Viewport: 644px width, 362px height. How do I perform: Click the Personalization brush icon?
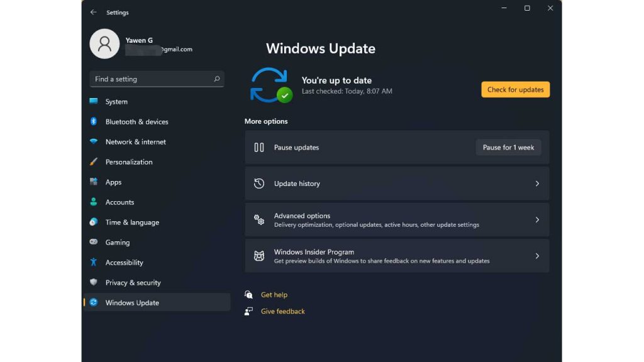point(94,162)
